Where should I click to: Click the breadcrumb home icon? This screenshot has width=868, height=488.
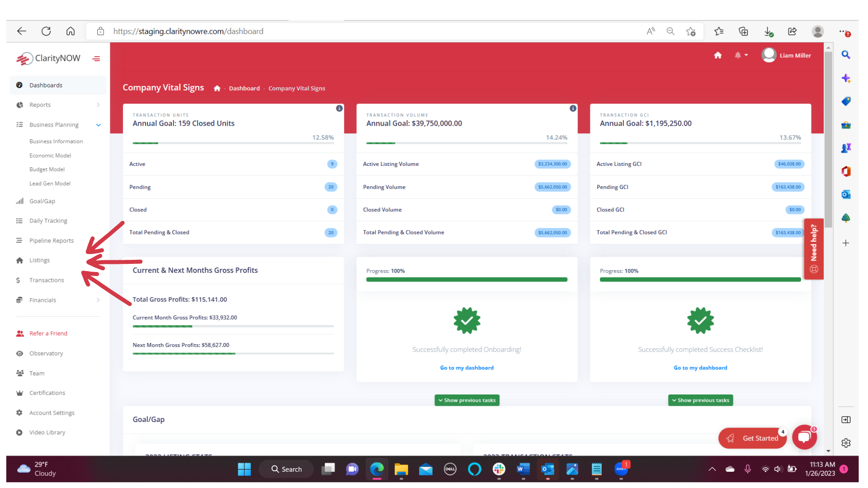(x=217, y=88)
